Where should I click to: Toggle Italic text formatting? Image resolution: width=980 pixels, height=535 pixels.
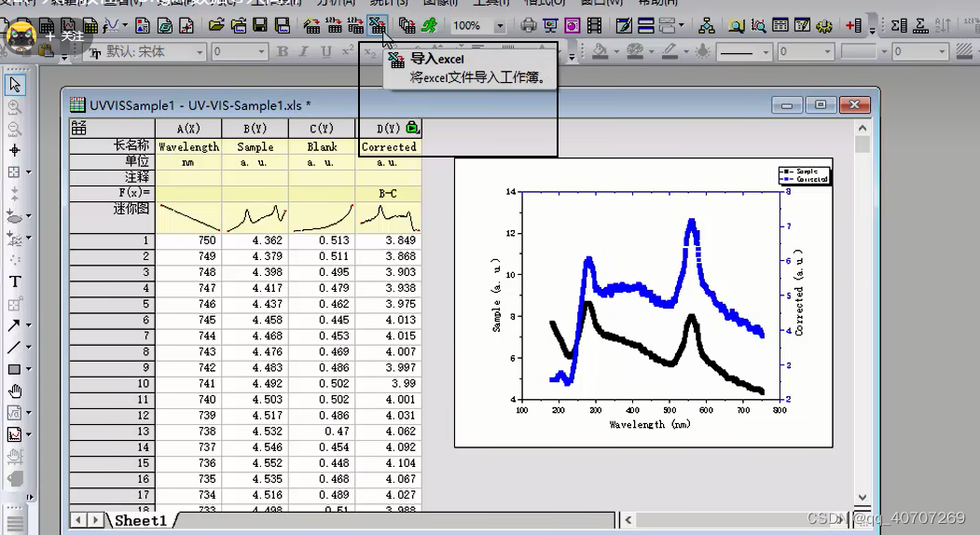click(x=304, y=52)
